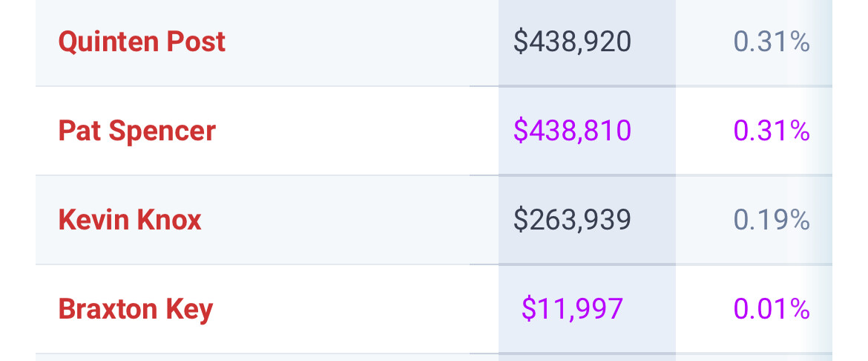Select the 0.01% percentage for Braxton Key
Viewport: 868px width, 361px height.
click(772, 309)
